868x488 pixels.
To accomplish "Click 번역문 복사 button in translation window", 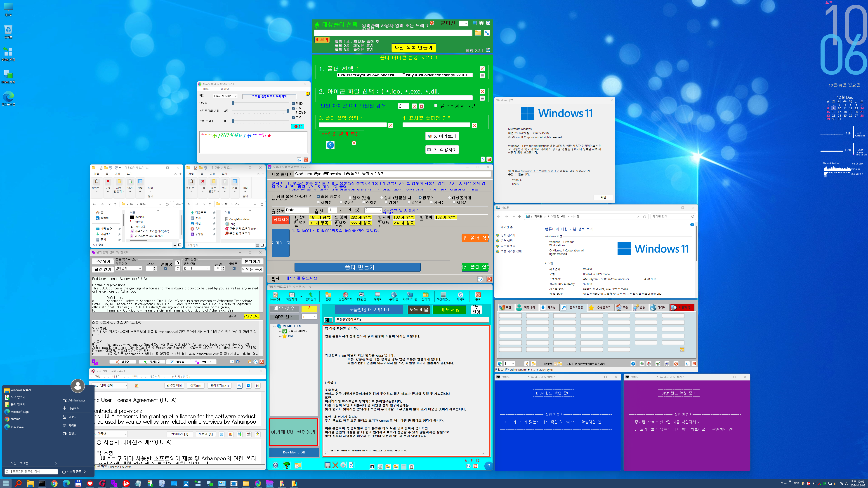I will tap(252, 270).
